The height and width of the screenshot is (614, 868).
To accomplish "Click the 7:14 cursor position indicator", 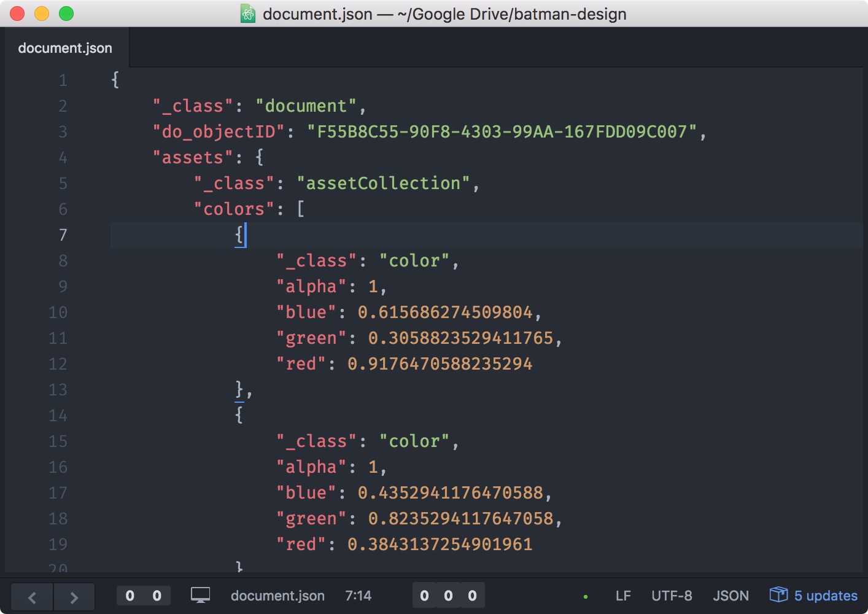I will point(358,595).
